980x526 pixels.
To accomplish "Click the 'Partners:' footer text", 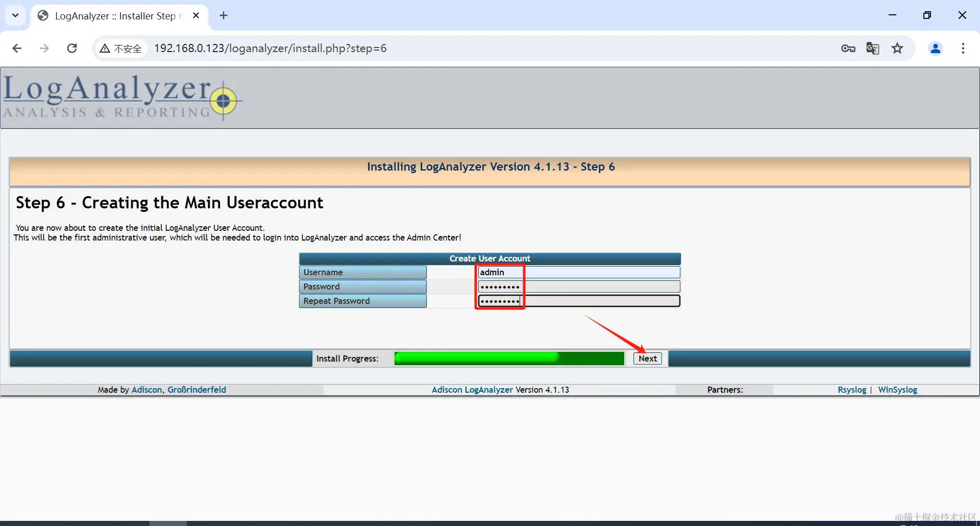I will (725, 390).
